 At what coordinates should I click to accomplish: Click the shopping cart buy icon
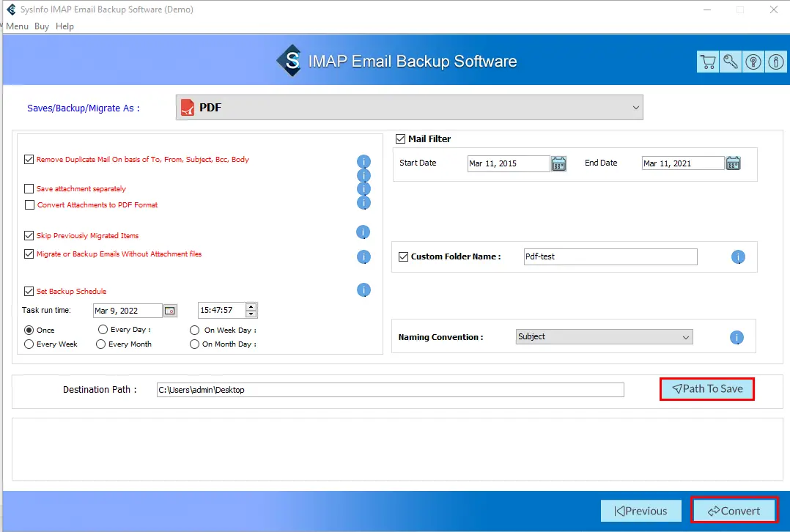tap(708, 62)
